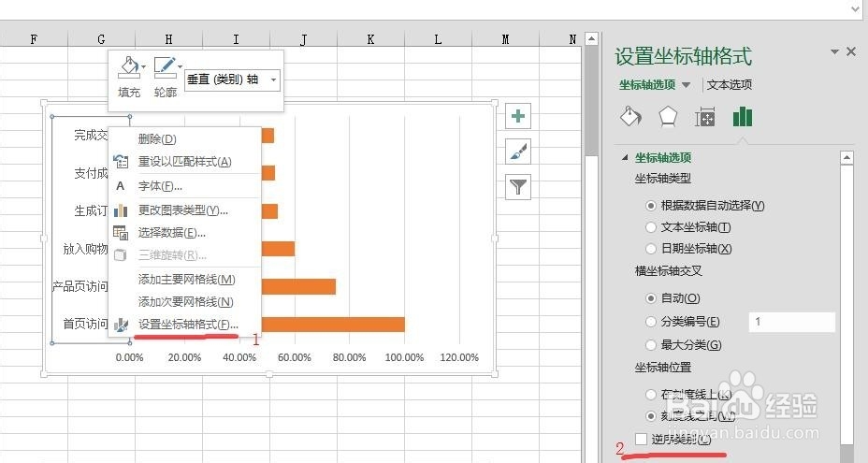Choose 选择数据(E)... in context menu
This screenshot has height=463, width=868.
[171, 233]
